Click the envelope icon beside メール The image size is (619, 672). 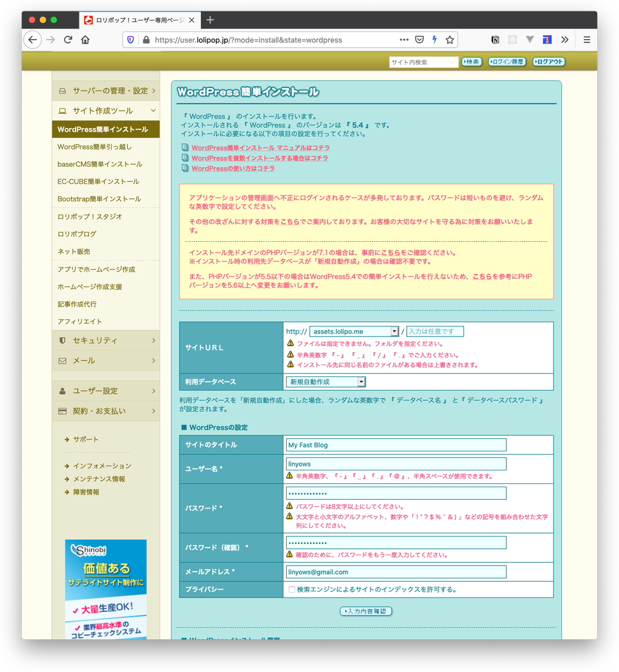click(x=62, y=361)
